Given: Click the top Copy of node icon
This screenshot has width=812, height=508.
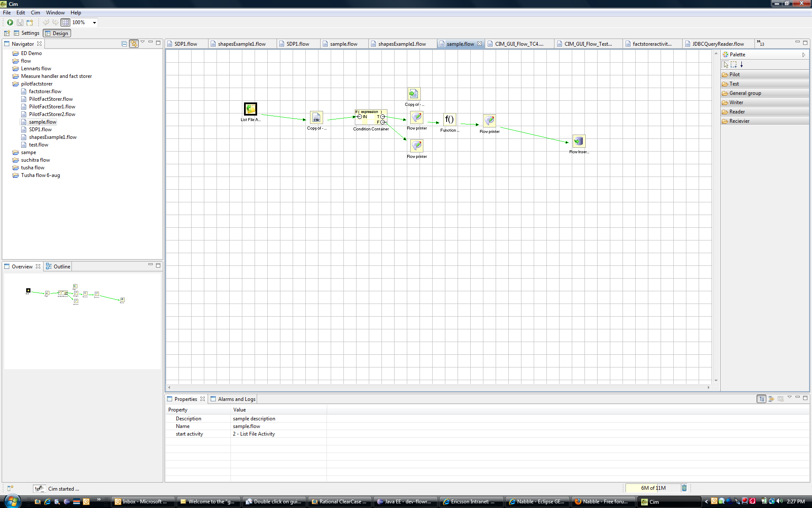Looking at the screenshot, I should tap(414, 94).
